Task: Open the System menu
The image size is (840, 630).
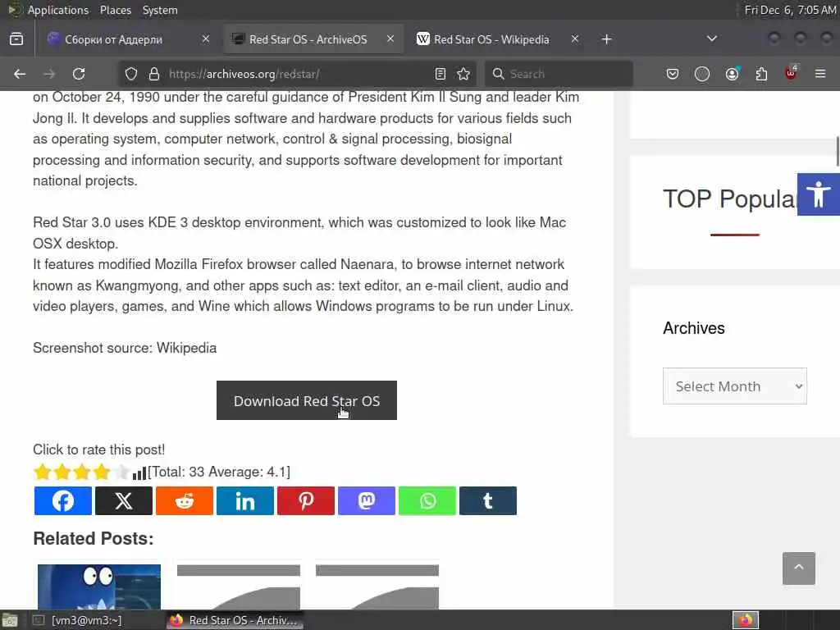Action: (160, 10)
